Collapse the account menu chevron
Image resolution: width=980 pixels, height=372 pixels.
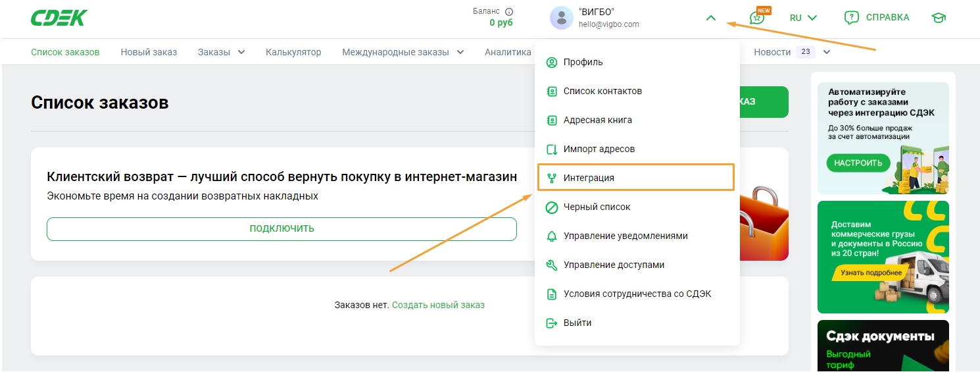710,18
